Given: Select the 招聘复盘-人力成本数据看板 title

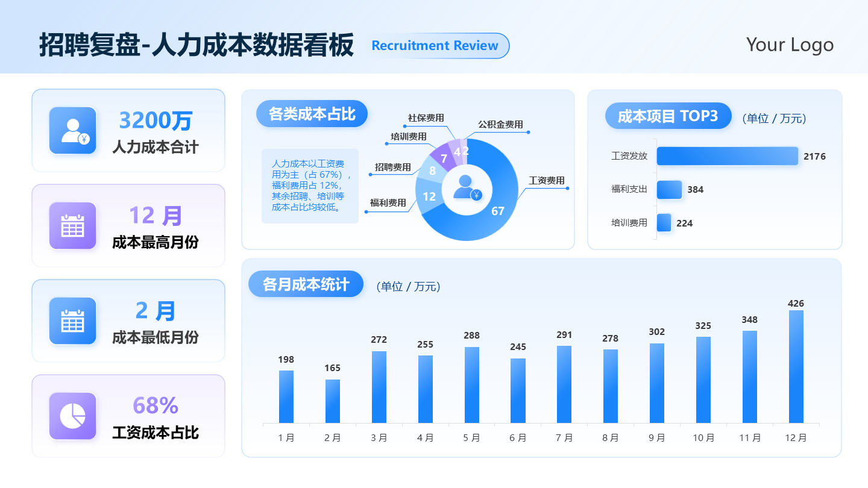Looking at the screenshot, I should pos(197,45).
